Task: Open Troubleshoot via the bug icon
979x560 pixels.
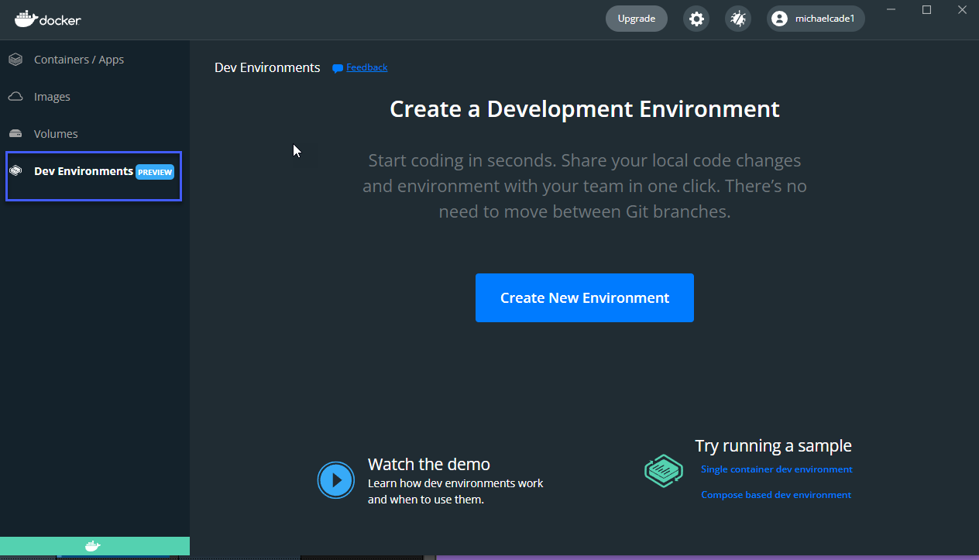Action: pyautogui.click(x=737, y=18)
